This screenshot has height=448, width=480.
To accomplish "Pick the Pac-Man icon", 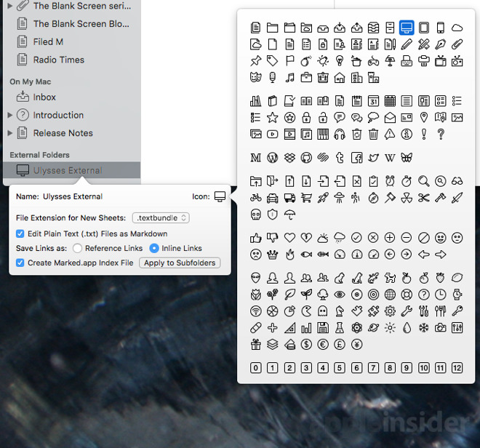I will pyautogui.click(x=306, y=311).
